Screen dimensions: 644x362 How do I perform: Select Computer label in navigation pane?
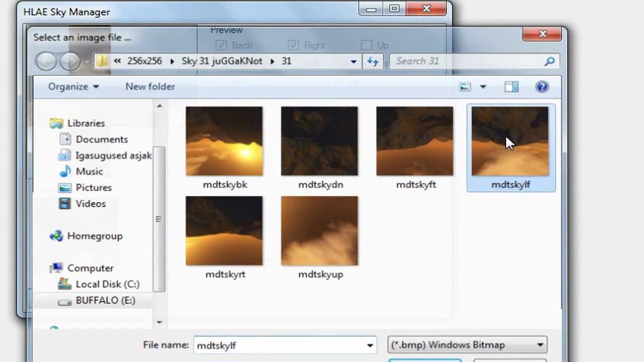click(90, 268)
